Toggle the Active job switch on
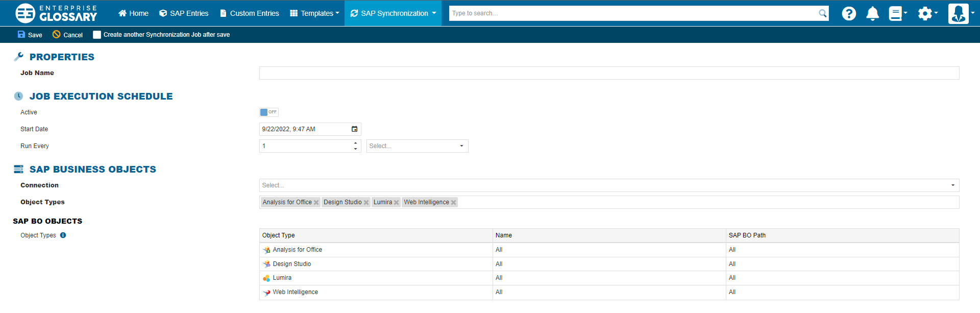The width and height of the screenshot is (980, 313). click(x=268, y=112)
